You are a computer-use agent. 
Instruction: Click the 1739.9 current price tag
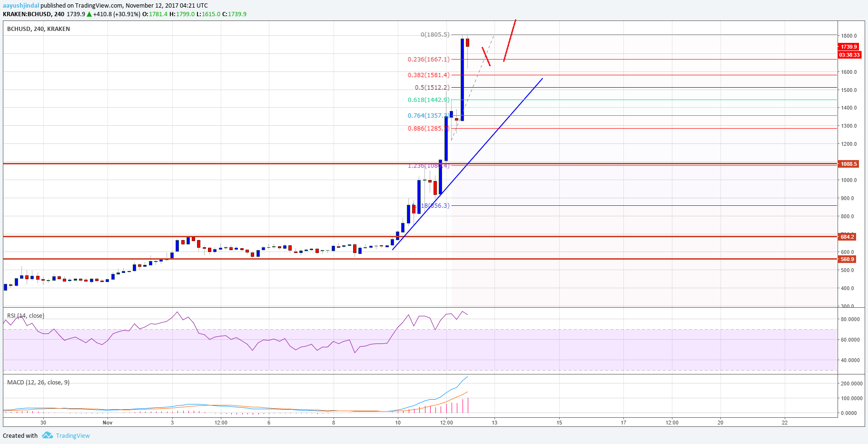pos(849,47)
